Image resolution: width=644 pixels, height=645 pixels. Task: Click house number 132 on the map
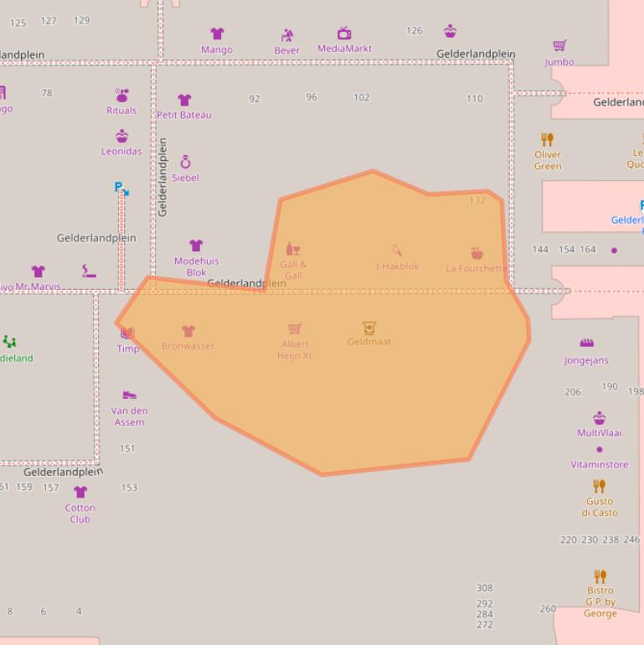point(477,200)
